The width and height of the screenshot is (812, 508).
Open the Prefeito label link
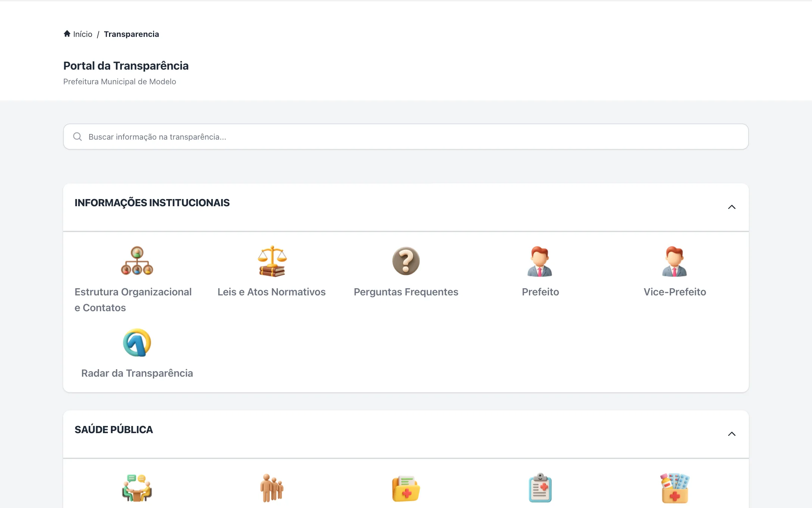540,292
